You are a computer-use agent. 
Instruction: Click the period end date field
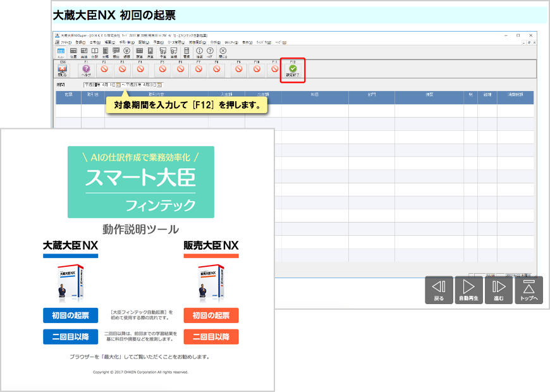pyautogui.click(x=142, y=85)
